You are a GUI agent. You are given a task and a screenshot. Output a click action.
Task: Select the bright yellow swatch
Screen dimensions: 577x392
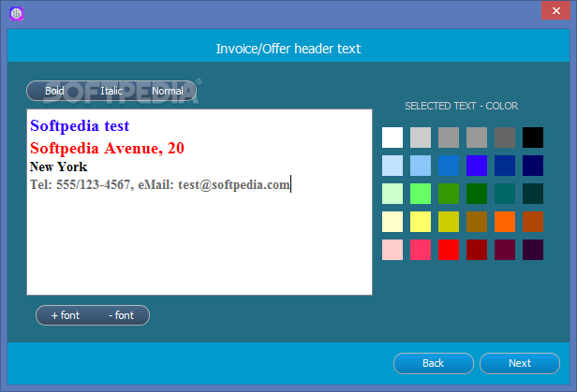(x=421, y=222)
